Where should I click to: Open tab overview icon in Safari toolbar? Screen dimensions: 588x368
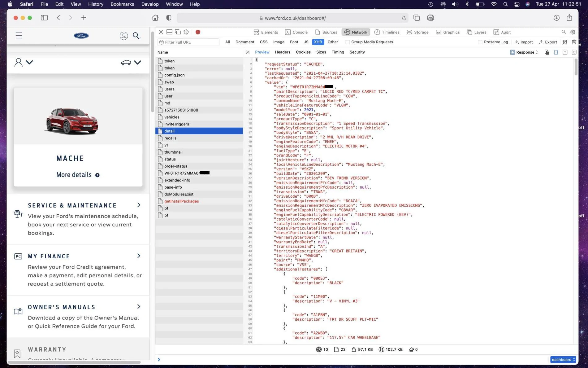pos(417,18)
